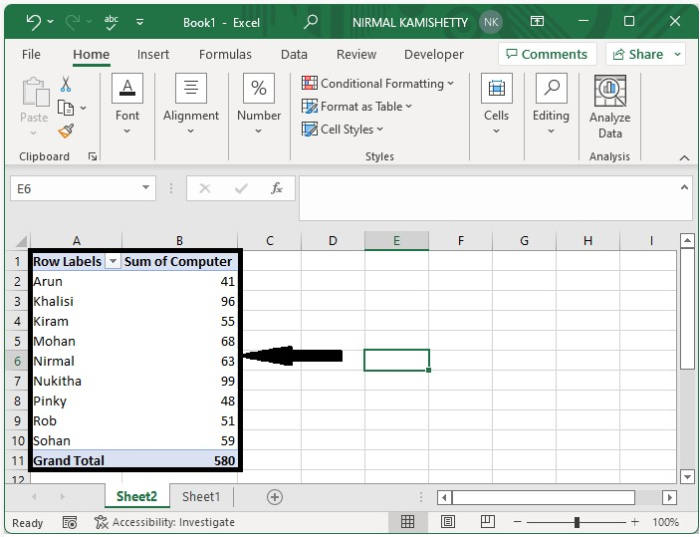Click the Share button
Image resolution: width=700 pixels, height=537 pixels.
638,54
